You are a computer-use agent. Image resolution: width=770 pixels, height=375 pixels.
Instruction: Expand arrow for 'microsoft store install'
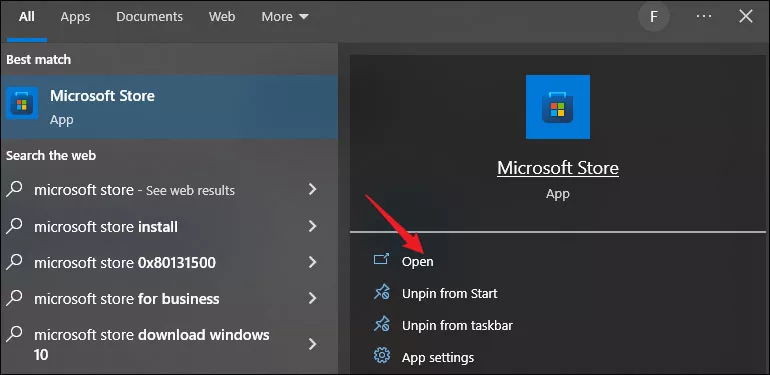click(312, 226)
